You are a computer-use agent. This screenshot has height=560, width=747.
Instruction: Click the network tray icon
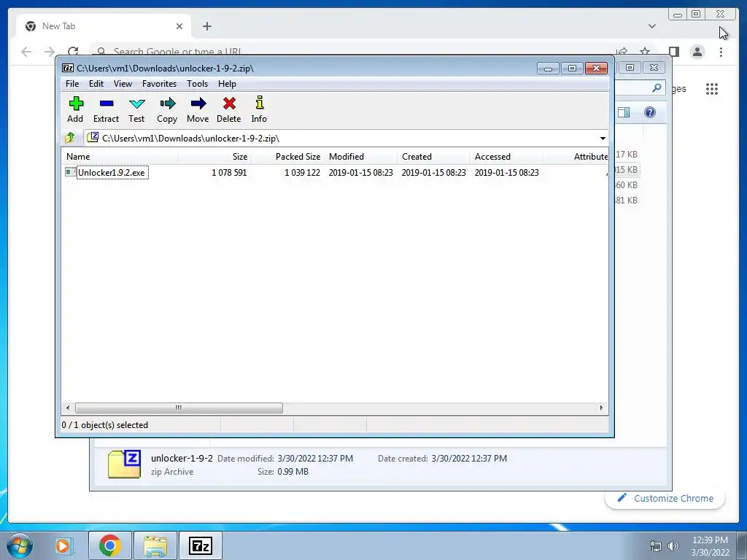click(656, 546)
